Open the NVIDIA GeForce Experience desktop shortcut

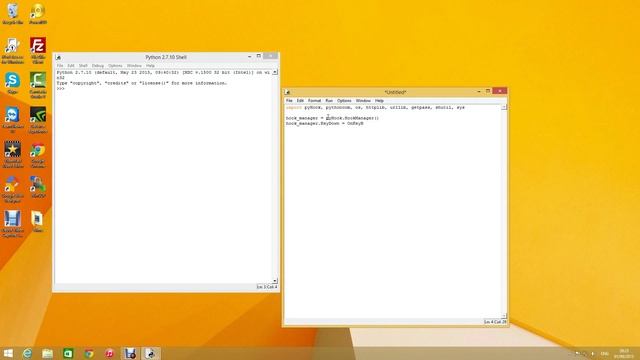point(38,120)
